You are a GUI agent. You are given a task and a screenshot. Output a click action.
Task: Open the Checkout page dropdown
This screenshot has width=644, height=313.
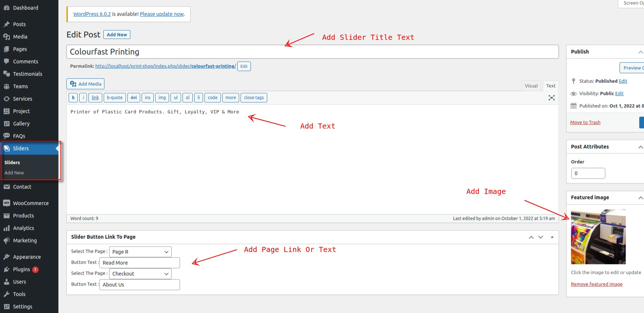[140, 274]
